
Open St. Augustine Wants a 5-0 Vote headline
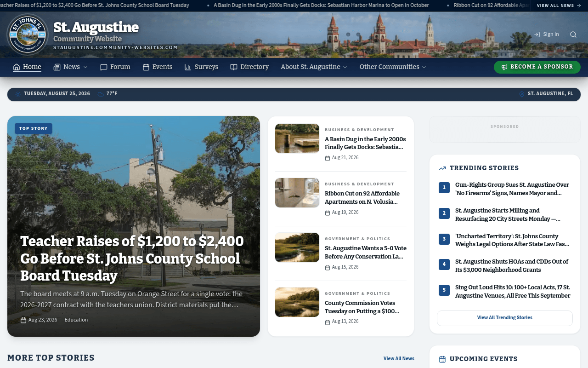pyautogui.click(x=366, y=253)
